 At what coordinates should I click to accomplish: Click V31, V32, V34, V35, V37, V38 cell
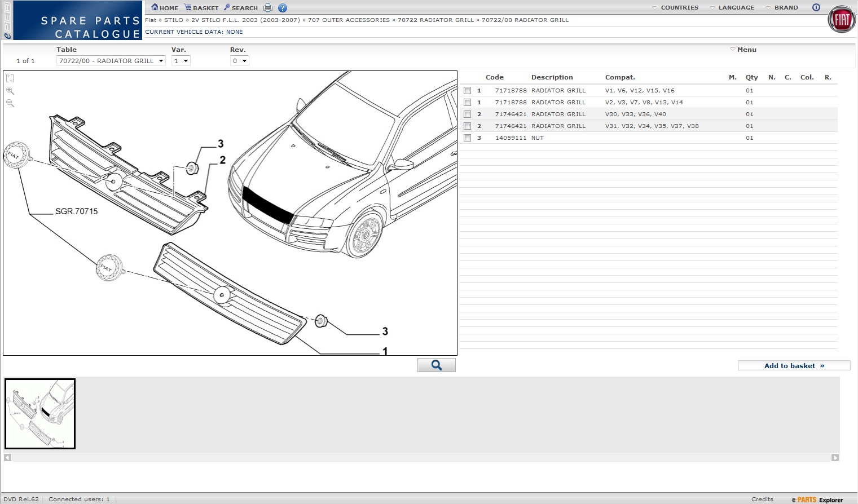(x=652, y=126)
